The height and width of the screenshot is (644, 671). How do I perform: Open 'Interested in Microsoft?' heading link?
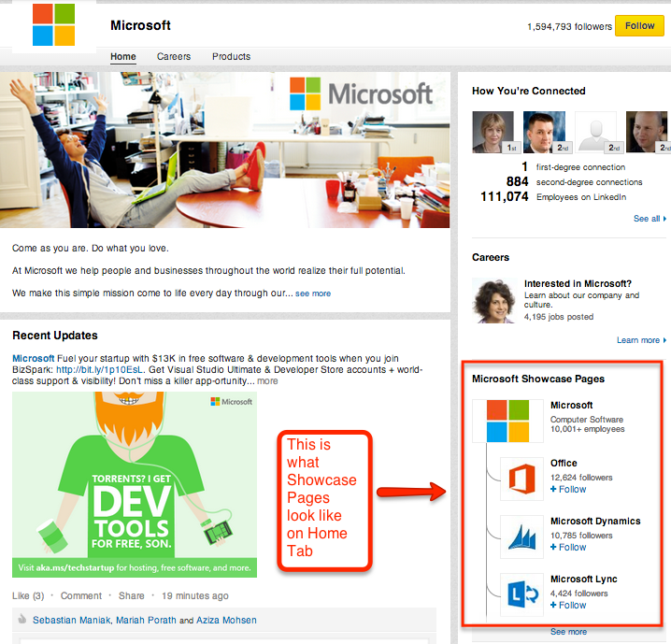(x=578, y=284)
